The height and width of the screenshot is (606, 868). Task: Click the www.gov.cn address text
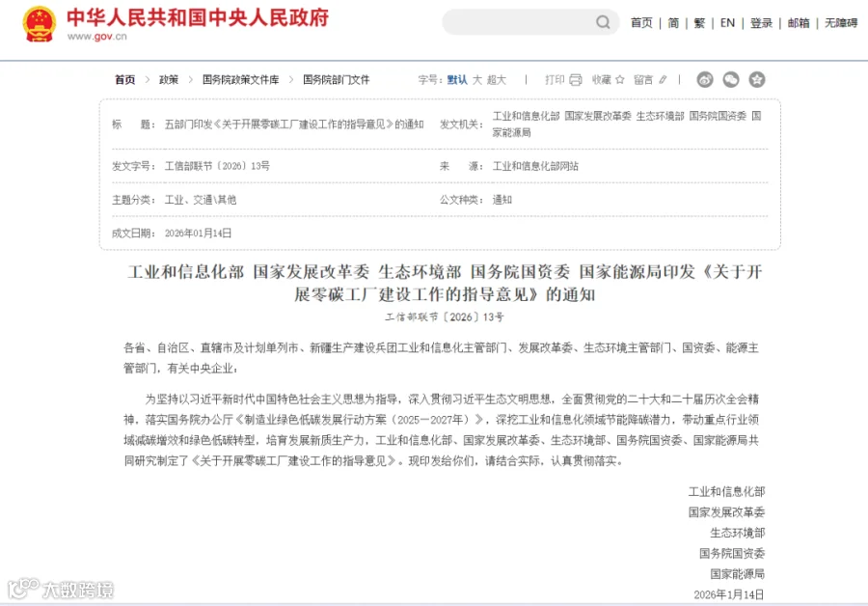pyautogui.click(x=96, y=37)
